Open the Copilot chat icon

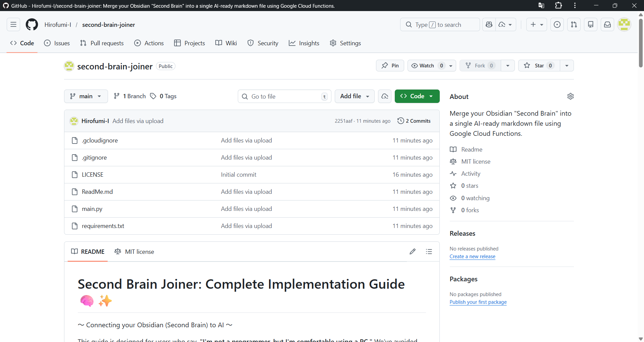[x=489, y=24]
